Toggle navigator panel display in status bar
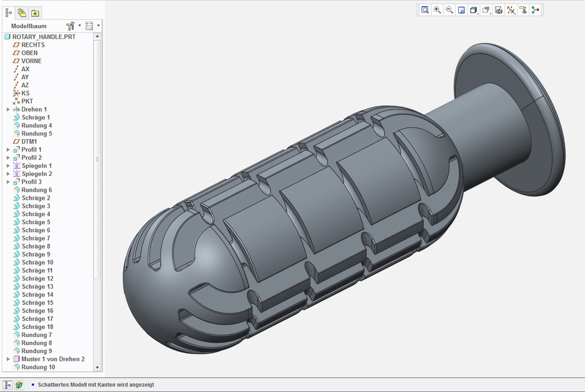Image resolution: width=585 pixels, height=392 pixels. click(x=8, y=385)
